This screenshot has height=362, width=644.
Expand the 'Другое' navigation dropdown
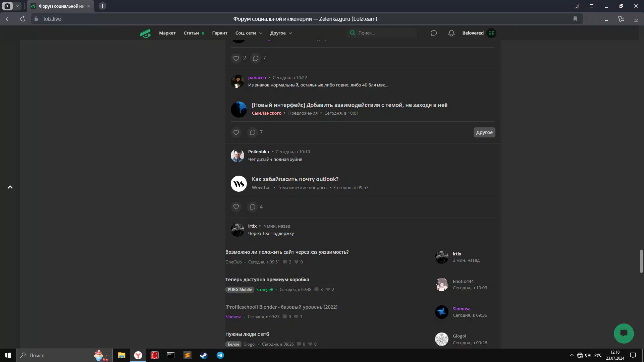(x=281, y=33)
